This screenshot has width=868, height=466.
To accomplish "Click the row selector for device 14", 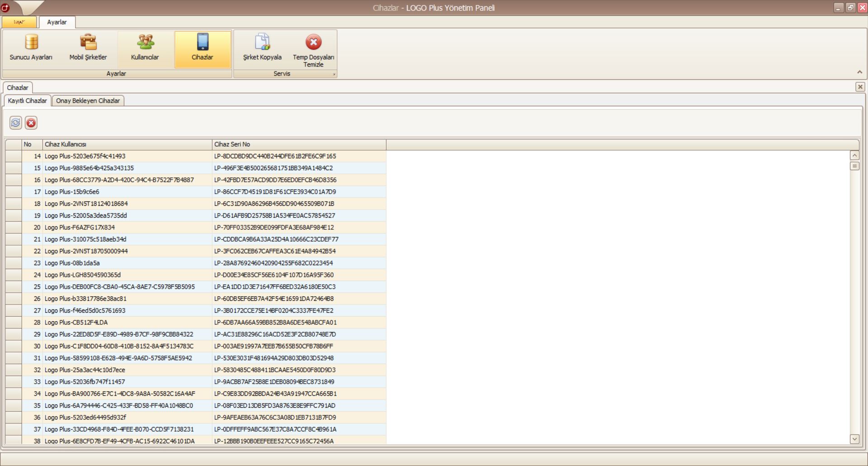I will click(14, 156).
